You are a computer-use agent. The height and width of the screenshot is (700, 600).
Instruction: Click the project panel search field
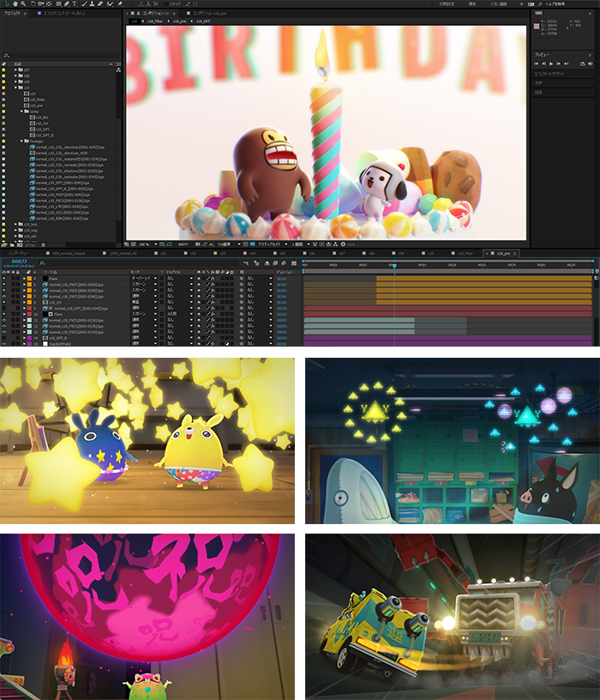pyautogui.click(x=60, y=57)
